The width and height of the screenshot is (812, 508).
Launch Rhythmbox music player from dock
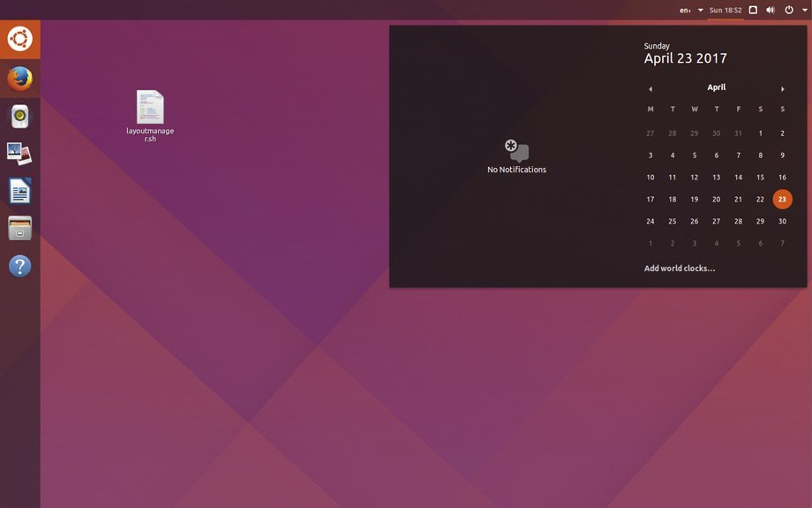(19, 117)
